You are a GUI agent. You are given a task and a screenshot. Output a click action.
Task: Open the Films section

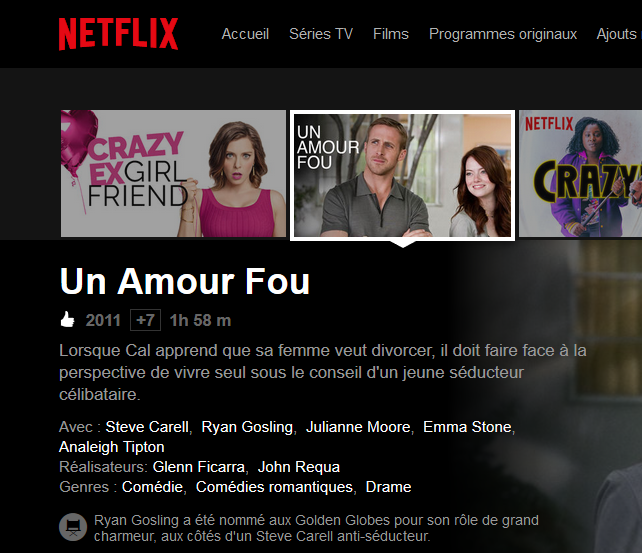point(391,34)
